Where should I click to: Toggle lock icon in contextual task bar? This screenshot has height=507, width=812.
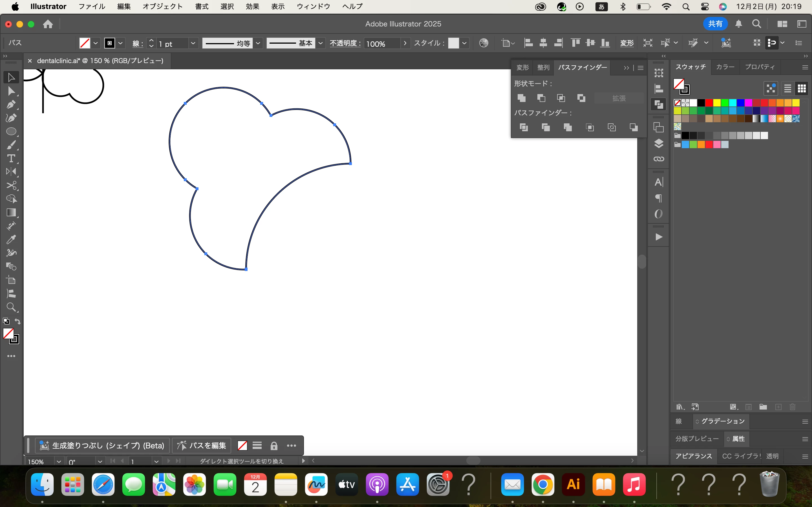274,446
